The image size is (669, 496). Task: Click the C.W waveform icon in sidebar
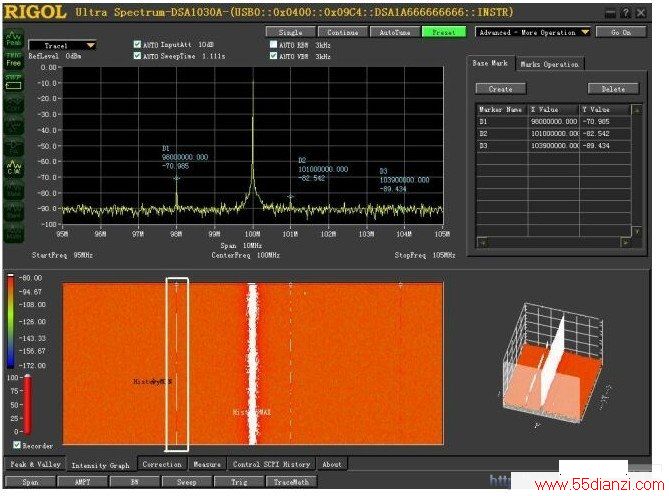click(x=13, y=167)
